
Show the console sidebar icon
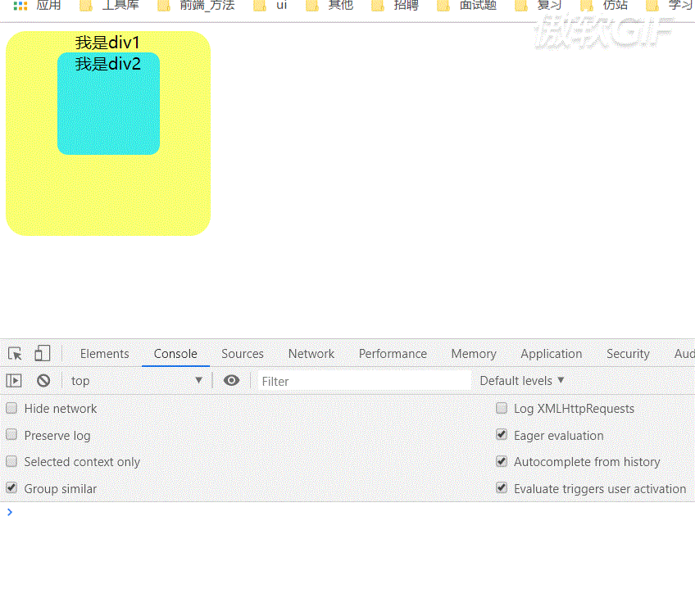coord(14,381)
